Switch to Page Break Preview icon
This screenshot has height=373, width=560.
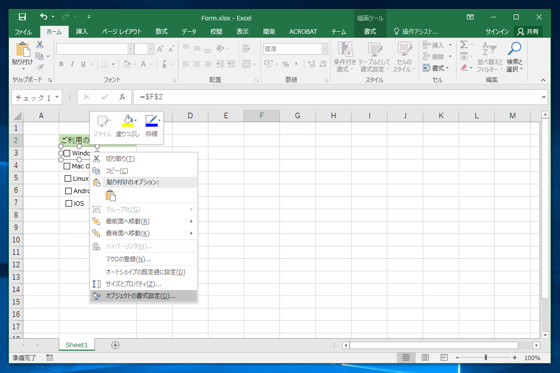point(444,357)
